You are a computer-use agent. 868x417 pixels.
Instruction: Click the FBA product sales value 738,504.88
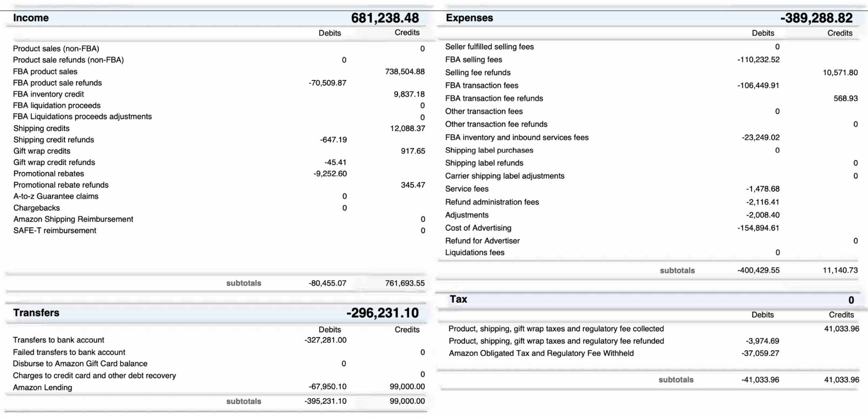click(405, 72)
